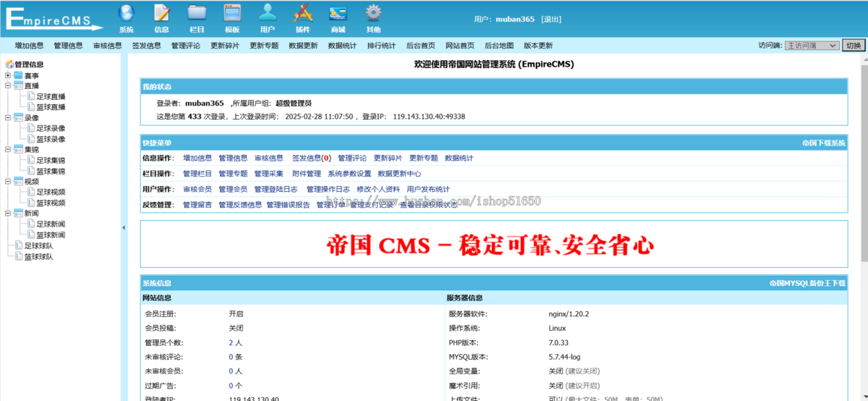Click the 篮球直播 page icon
The image size is (868, 401).
point(31,107)
